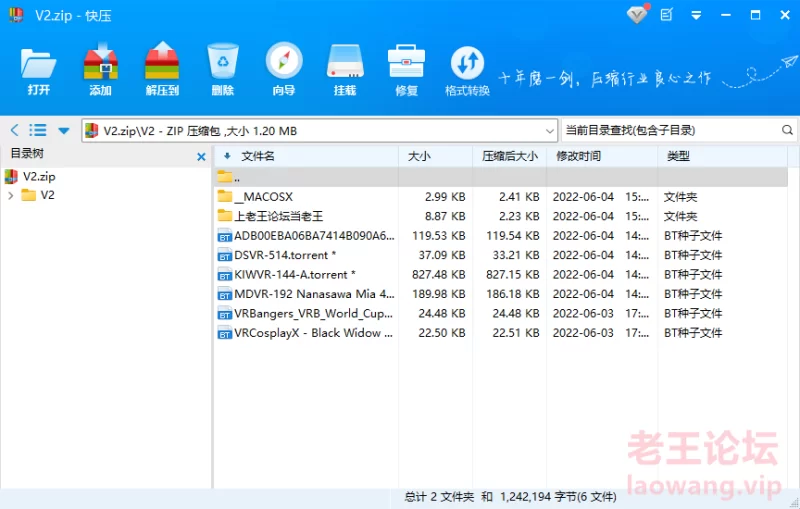Select V2.zip root in directory tree

(x=39, y=176)
